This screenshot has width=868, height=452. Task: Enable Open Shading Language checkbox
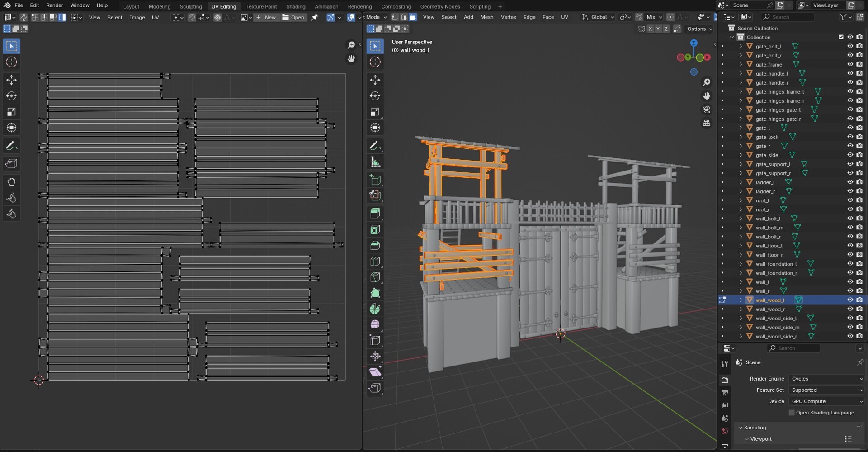pyautogui.click(x=792, y=413)
